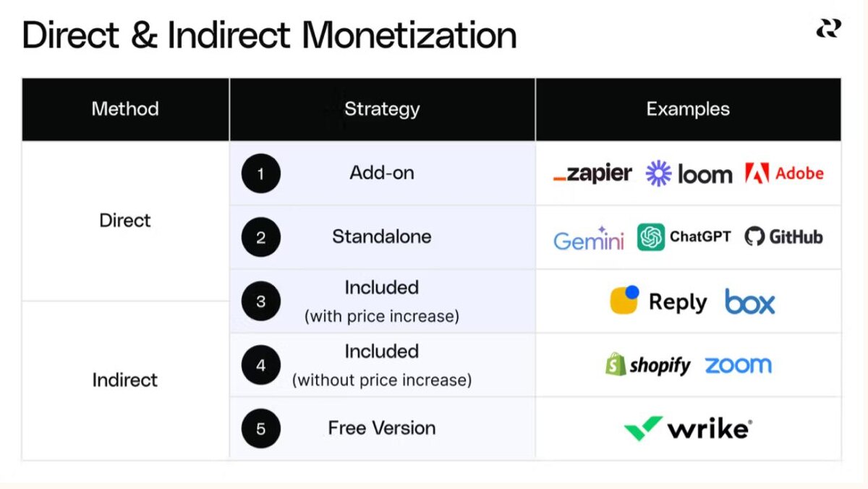Click the GitHub logo

(783, 237)
